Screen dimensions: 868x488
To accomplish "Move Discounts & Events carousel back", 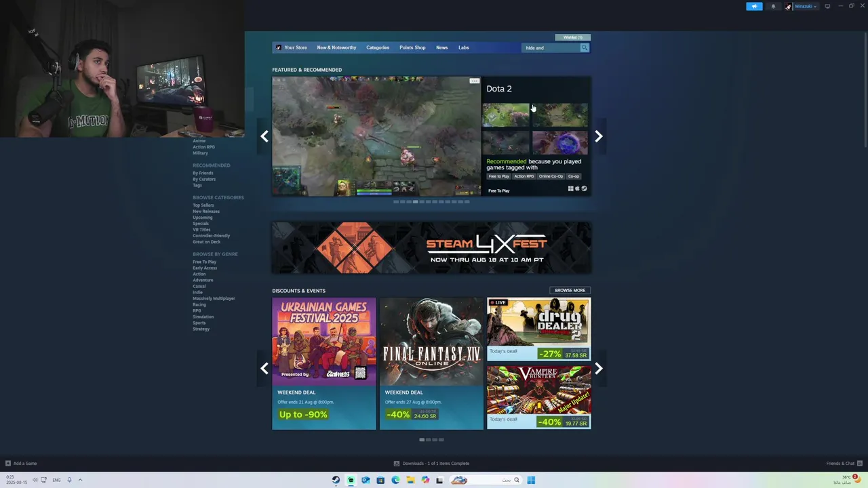I will 264,369.
